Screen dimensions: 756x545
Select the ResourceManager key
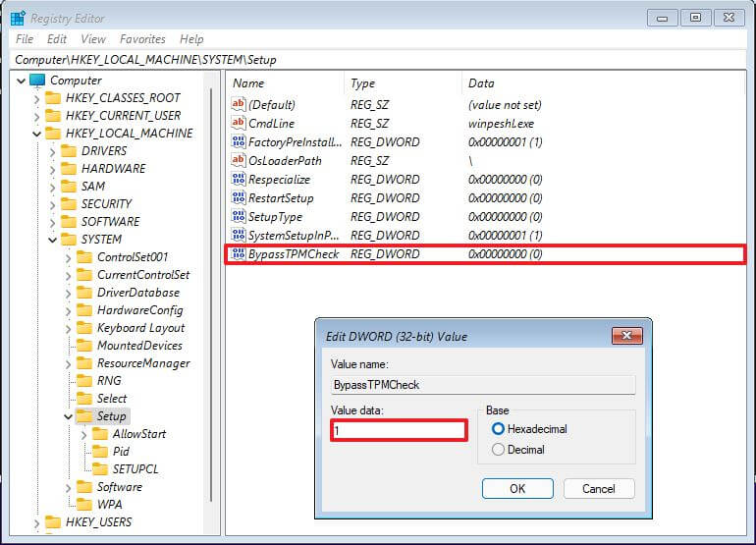pyautogui.click(x=143, y=363)
